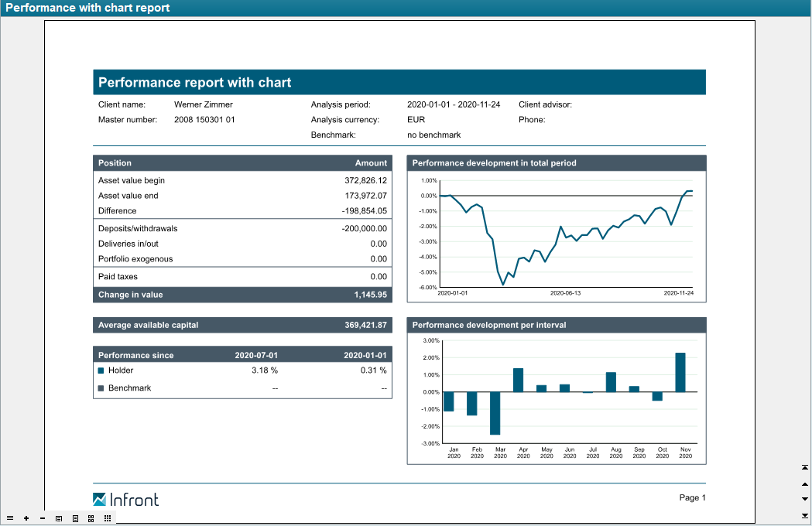
Task: Select the 'Change in value' summary row
Action: click(242, 295)
